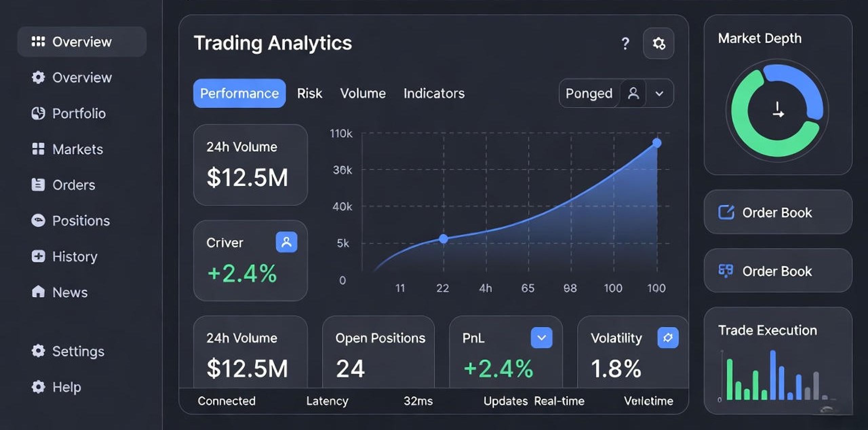Open settings gear in Trading Analytics header

[x=658, y=43]
